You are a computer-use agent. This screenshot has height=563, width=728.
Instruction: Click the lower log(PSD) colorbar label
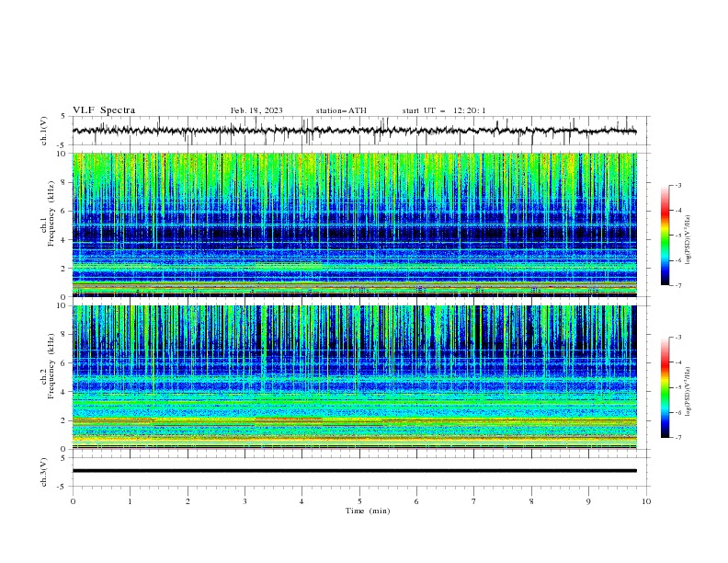pyautogui.click(x=688, y=392)
